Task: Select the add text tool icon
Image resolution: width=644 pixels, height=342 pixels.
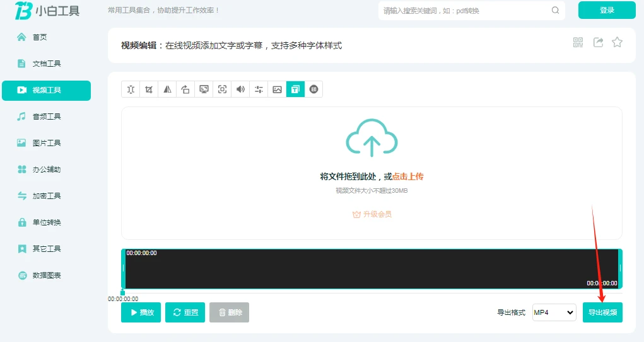Action: click(x=295, y=89)
